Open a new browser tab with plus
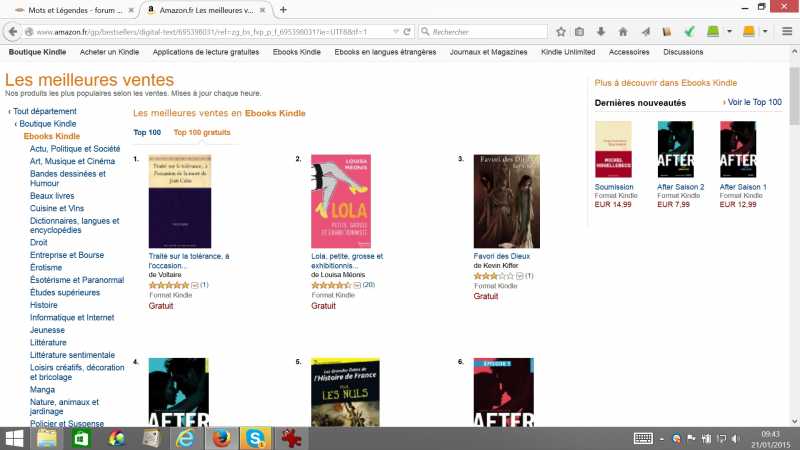The image size is (800, 450). (x=283, y=10)
